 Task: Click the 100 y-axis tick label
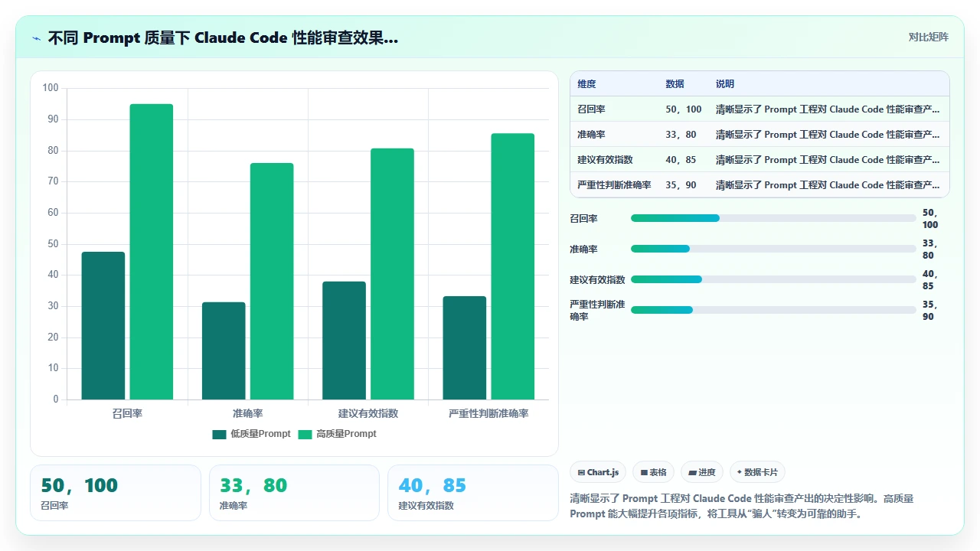pos(51,88)
